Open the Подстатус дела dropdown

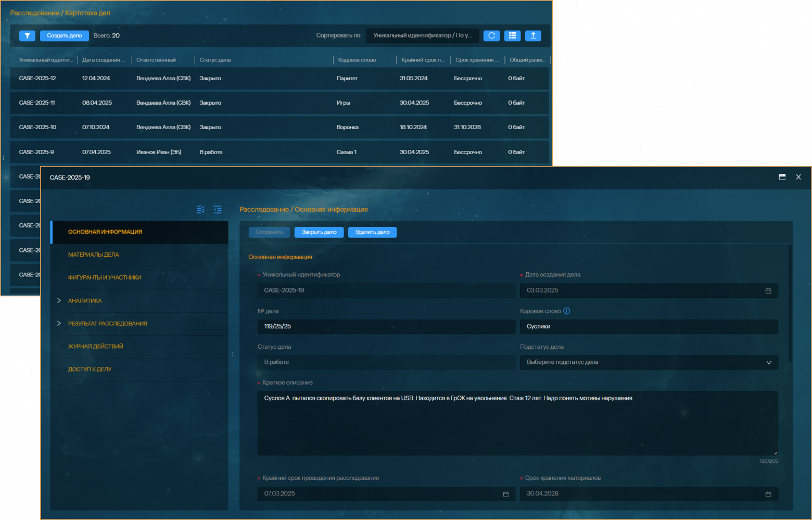click(648, 363)
